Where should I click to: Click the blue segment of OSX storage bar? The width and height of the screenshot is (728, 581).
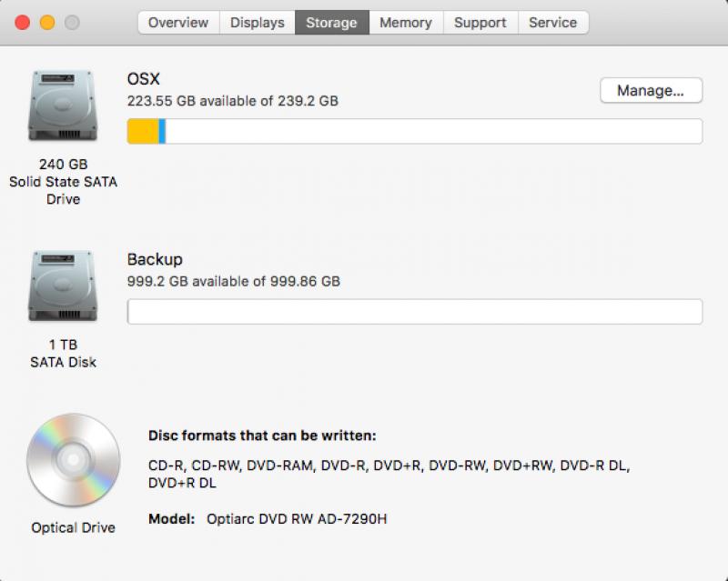point(162,131)
